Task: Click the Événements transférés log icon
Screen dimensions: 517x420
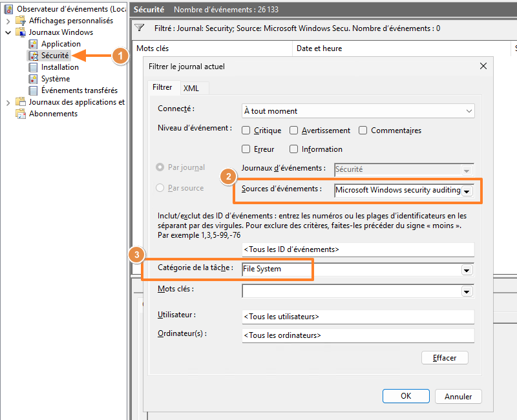Action: pyautogui.click(x=33, y=90)
